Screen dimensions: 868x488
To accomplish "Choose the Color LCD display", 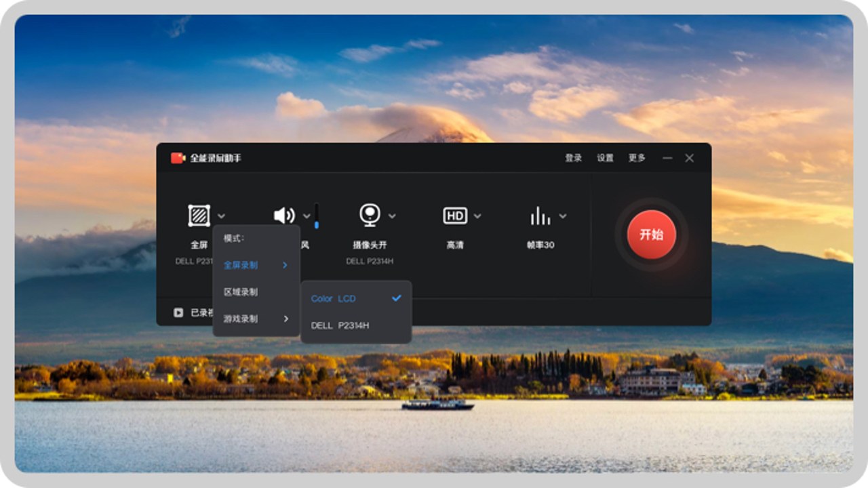I will tap(356, 298).
